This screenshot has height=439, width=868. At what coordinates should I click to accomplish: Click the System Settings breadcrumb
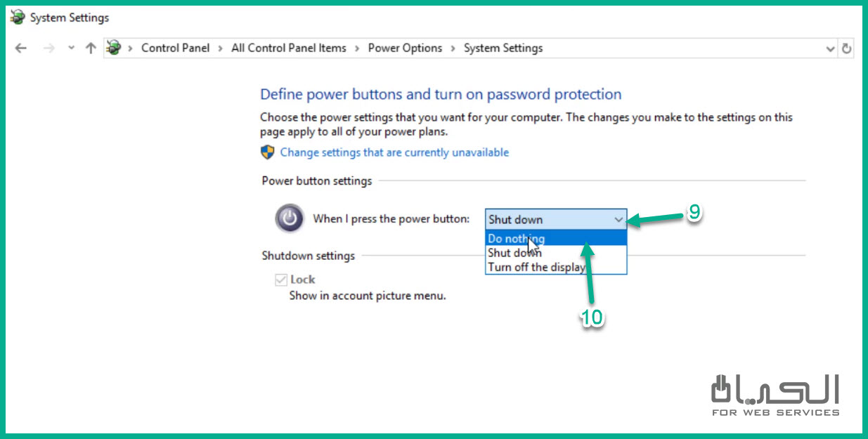point(503,48)
